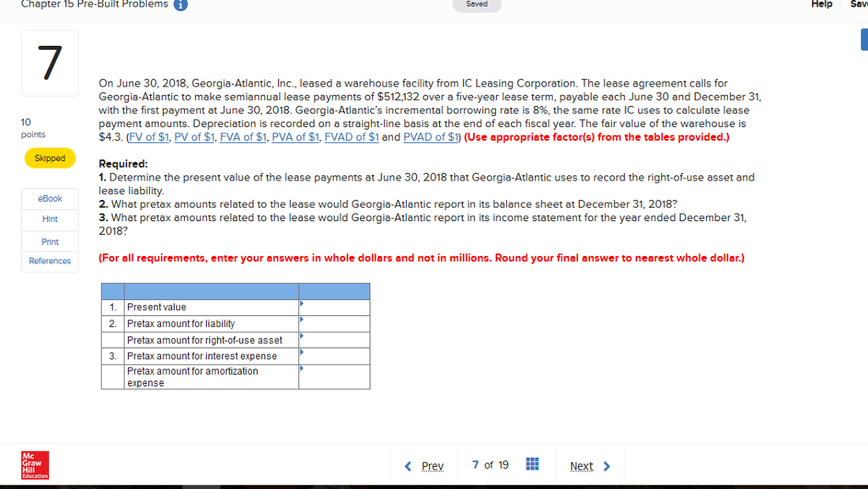Open the FVAD of $1 table link
Image resolution: width=868 pixels, height=489 pixels.
(352, 137)
